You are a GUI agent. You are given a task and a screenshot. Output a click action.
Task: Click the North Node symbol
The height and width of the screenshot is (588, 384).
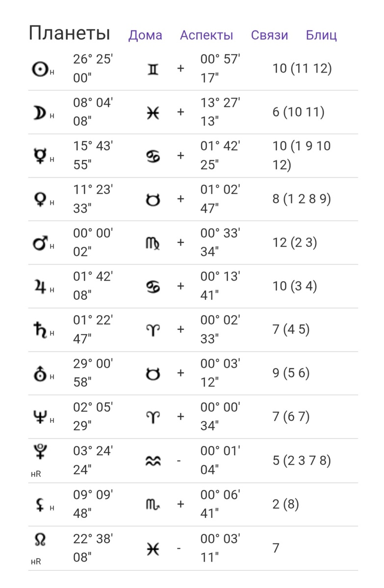[x=39, y=540]
